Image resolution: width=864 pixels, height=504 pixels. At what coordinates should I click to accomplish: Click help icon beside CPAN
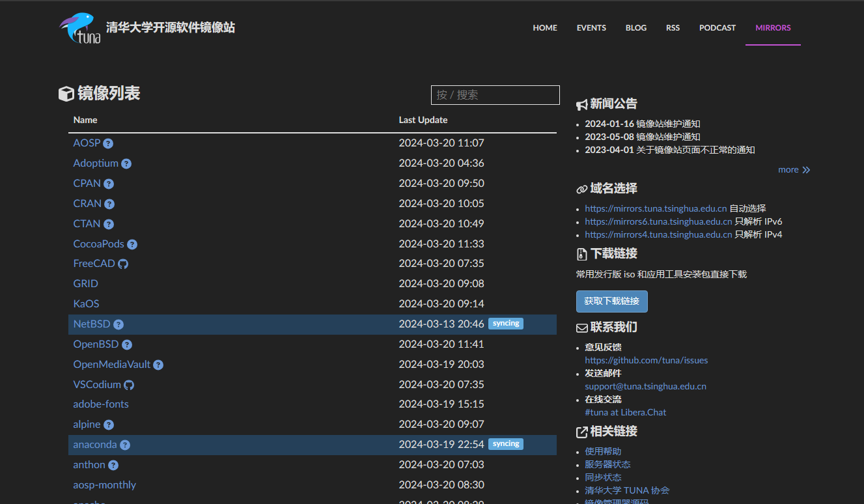pos(109,184)
